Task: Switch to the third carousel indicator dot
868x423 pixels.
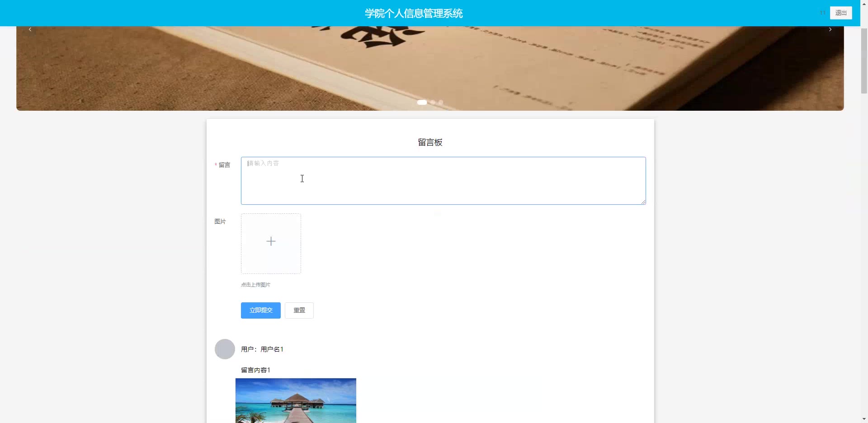Action: coord(441,103)
